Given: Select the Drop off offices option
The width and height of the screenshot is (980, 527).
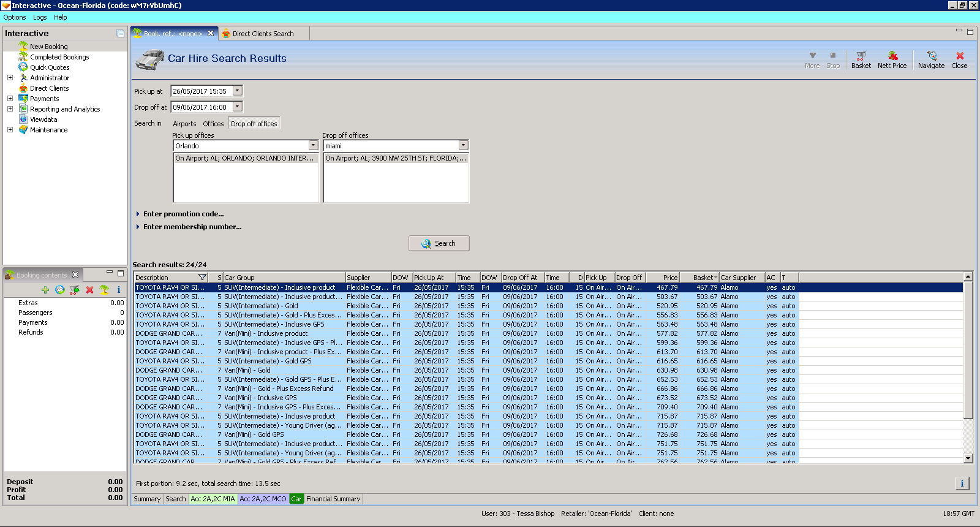Looking at the screenshot, I should click(x=254, y=124).
